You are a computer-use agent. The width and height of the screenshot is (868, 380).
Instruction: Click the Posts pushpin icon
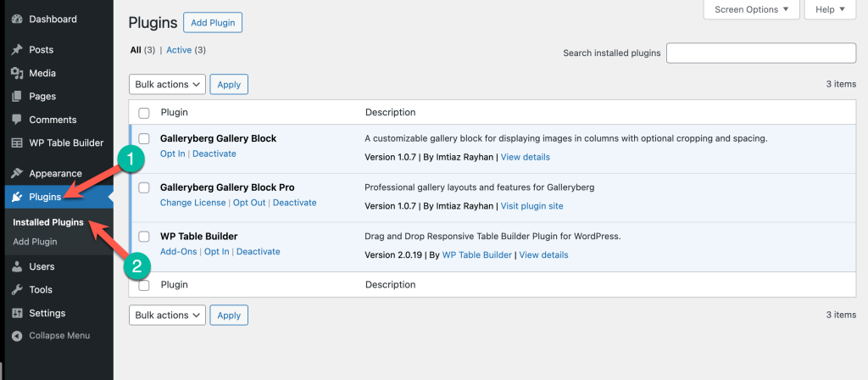click(x=17, y=50)
